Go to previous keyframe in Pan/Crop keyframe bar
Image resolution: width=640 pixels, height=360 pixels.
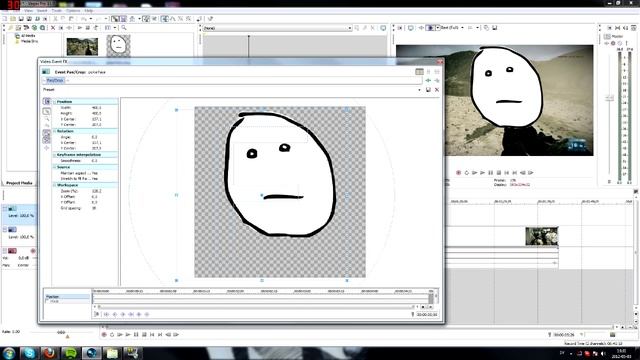pos(115,314)
